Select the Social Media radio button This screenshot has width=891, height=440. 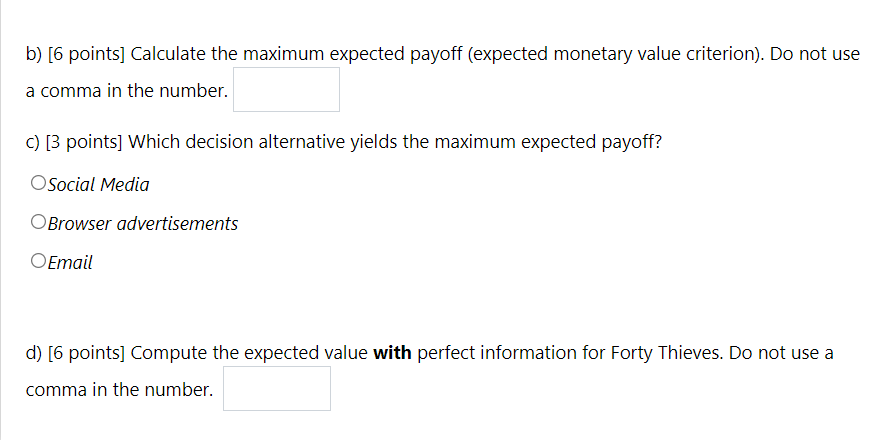click(38, 184)
